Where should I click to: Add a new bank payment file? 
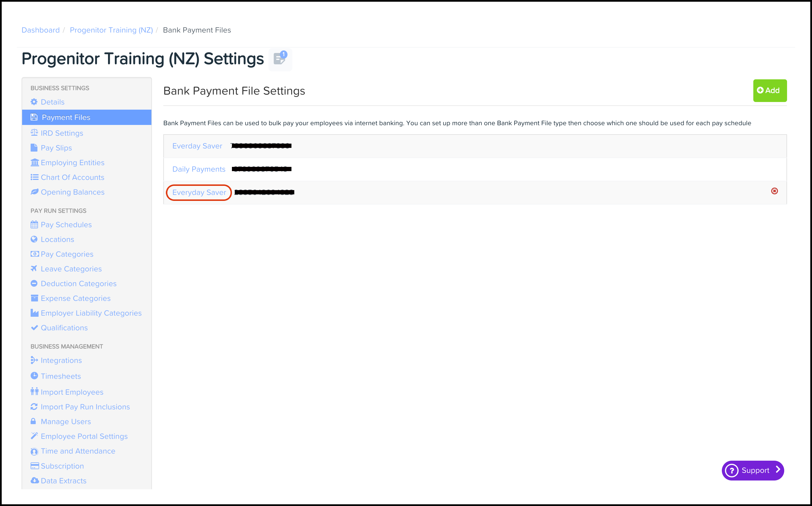pyautogui.click(x=769, y=91)
